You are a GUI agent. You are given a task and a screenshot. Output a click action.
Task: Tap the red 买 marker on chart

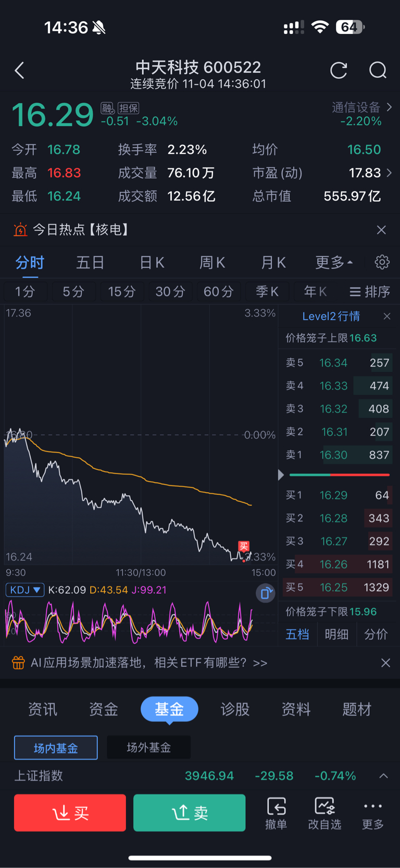(x=243, y=546)
